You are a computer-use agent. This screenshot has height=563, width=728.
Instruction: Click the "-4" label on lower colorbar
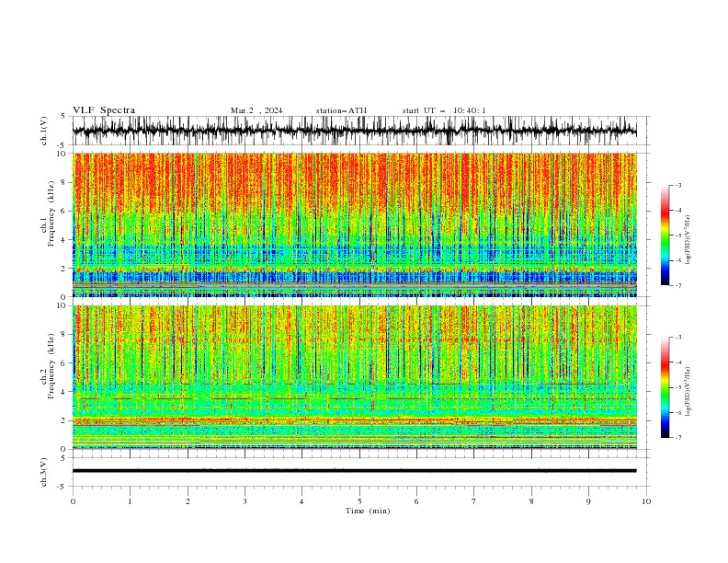tap(677, 362)
